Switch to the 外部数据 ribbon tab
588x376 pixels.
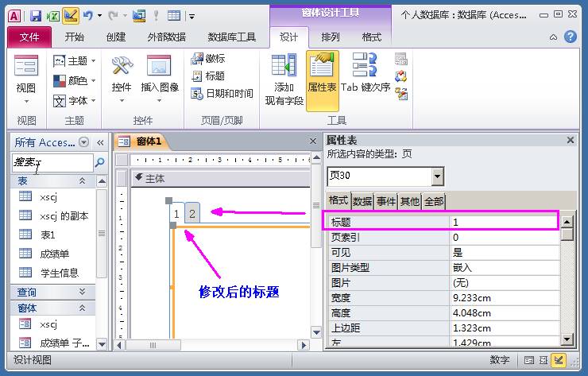pyautogui.click(x=167, y=37)
